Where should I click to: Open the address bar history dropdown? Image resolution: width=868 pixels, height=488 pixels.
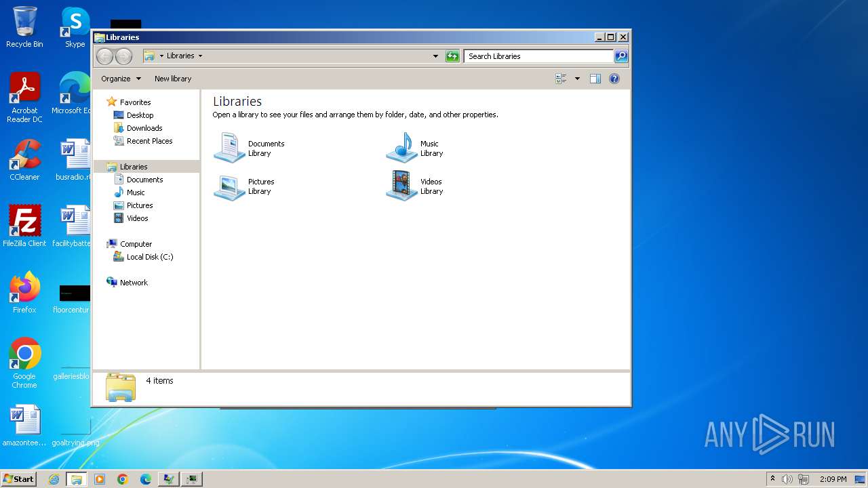click(435, 56)
